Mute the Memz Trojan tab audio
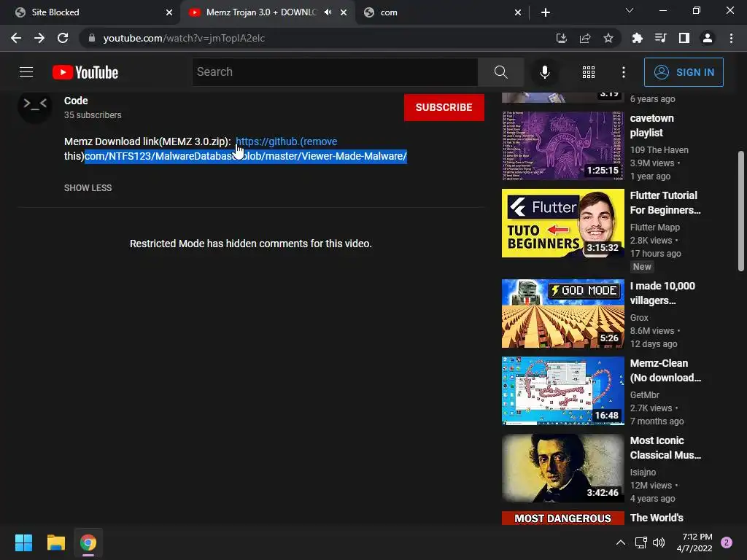The width and height of the screenshot is (747, 560). point(328,12)
